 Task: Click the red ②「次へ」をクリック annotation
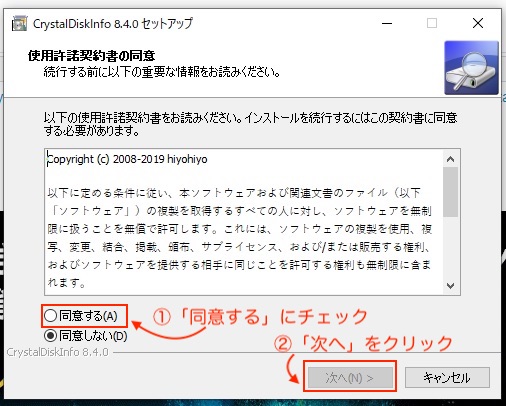click(363, 343)
